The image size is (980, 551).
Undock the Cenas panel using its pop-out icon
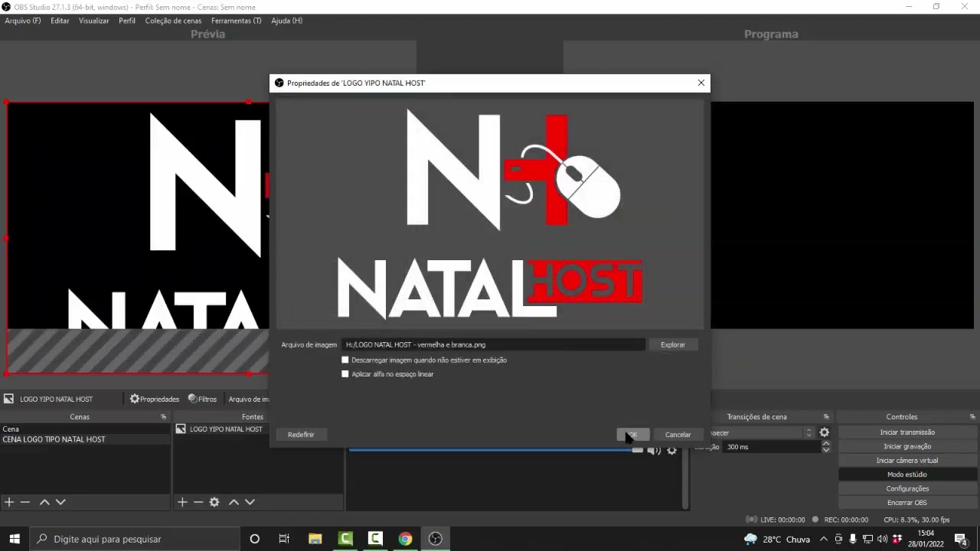coord(163,417)
